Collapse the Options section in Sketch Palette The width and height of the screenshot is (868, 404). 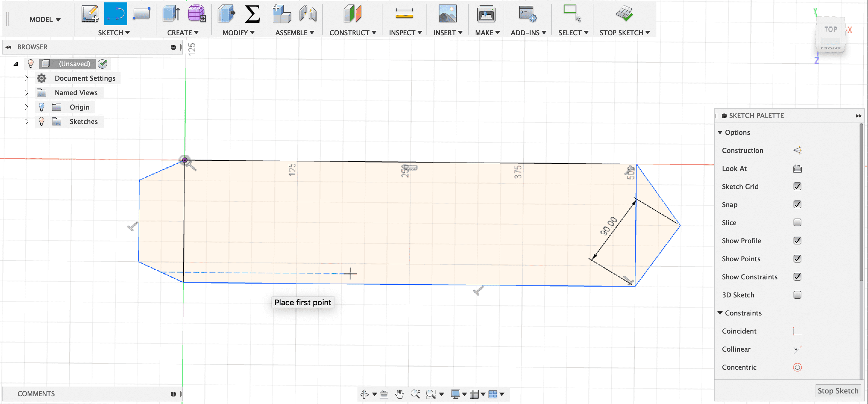click(x=720, y=132)
